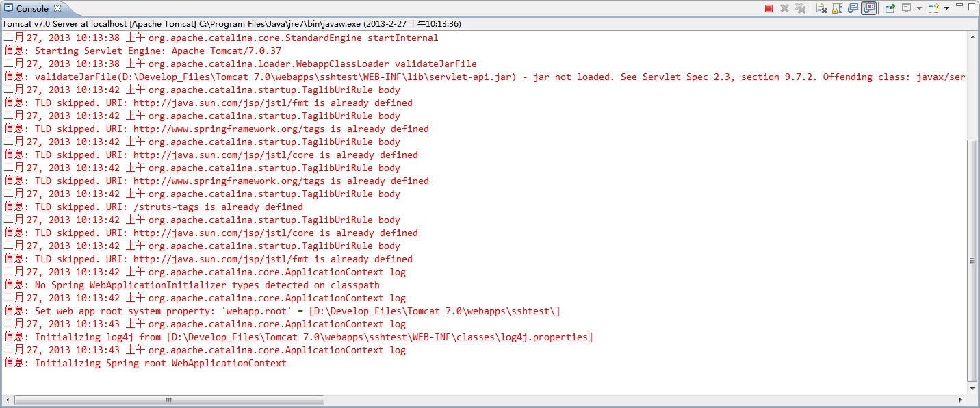Screen dimensions: 980x408
Task: Expand the Open Console dropdown arrow
Action: [946, 8]
